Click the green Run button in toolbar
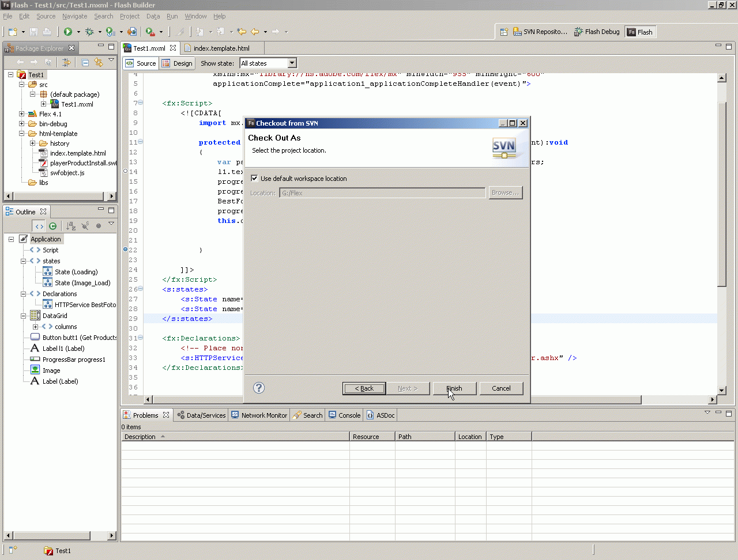This screenshot has width=738, height=560. (x=68, y=32)
